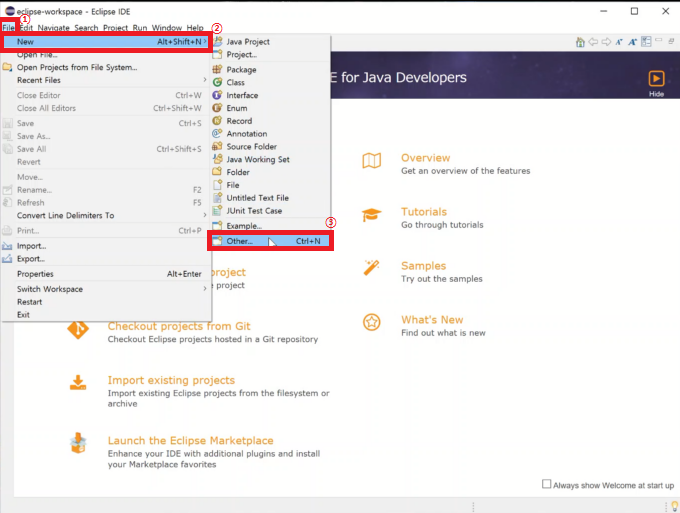Open the Overview link
The image size is (680, 513).
pos(425,158)
